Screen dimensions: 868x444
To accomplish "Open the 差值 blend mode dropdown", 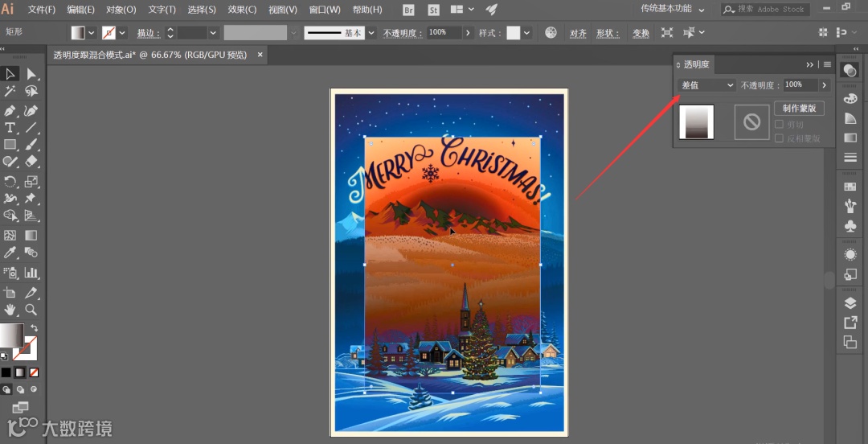I will [707, 85].
